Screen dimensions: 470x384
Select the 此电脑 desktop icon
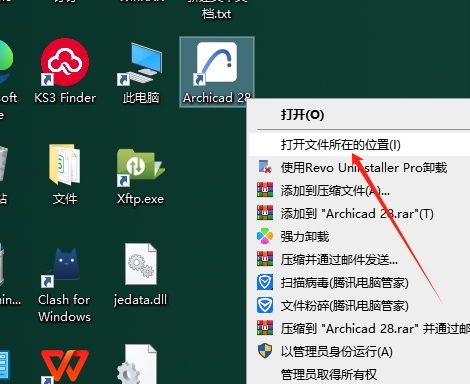click(141, 73)
